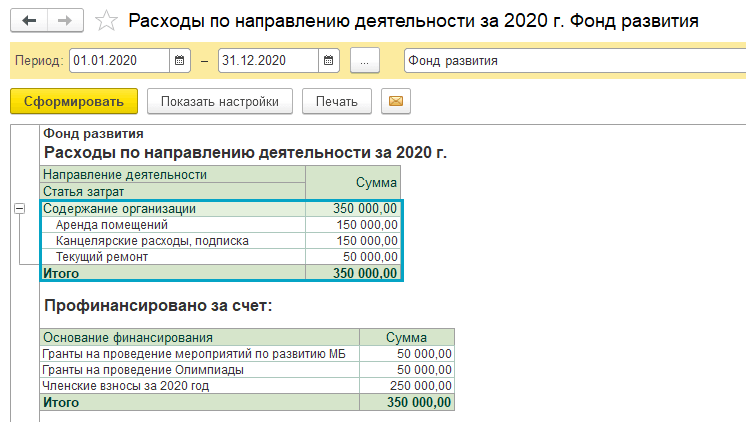Click the back navigation arrow
Screen dimensions: 746x422
pyautogui.click(x=28, y=20)
